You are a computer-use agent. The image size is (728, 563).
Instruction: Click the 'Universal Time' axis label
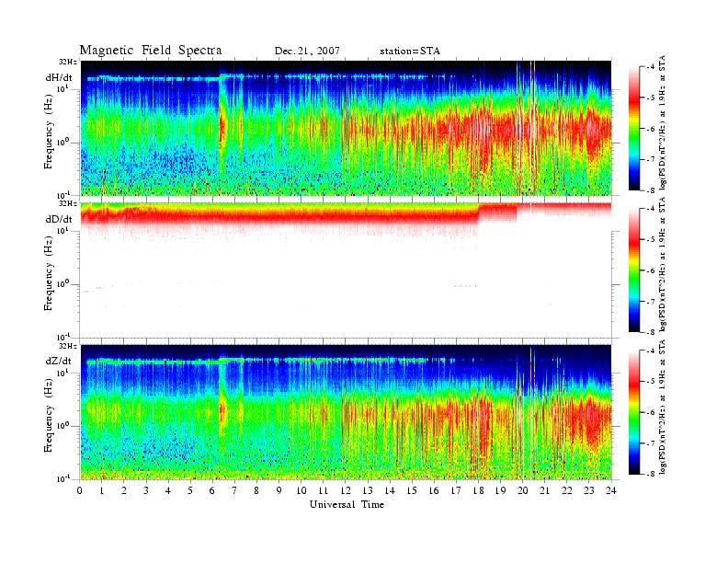pyautogui.click(x=347, y=504)
